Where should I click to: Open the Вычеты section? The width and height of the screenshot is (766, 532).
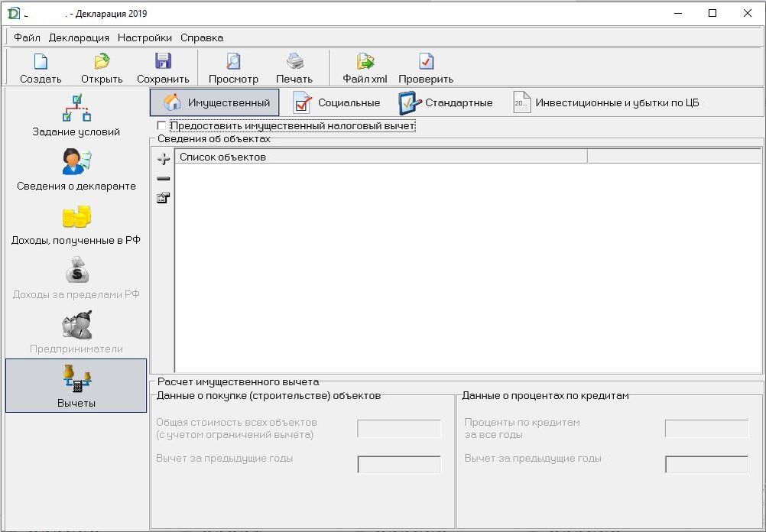tap(76, 386)
